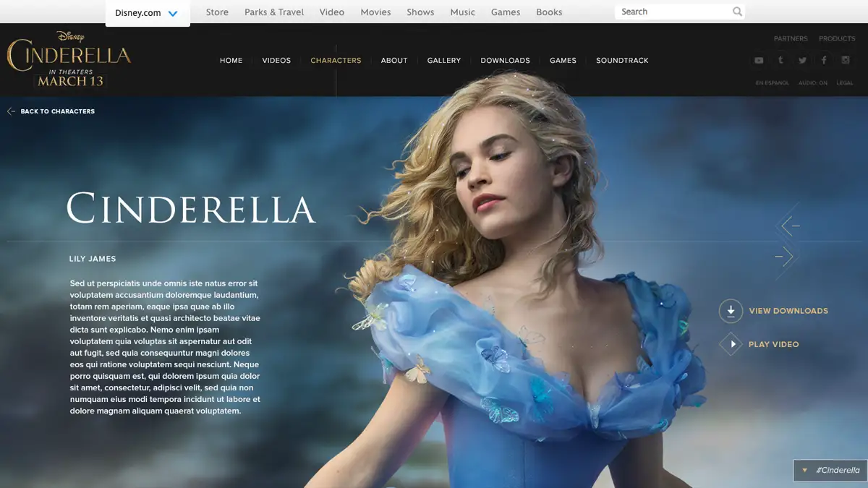This screenshot has height=488, width=868.
Task: Open the Soundtrack tab
Action: coord(622,61)
